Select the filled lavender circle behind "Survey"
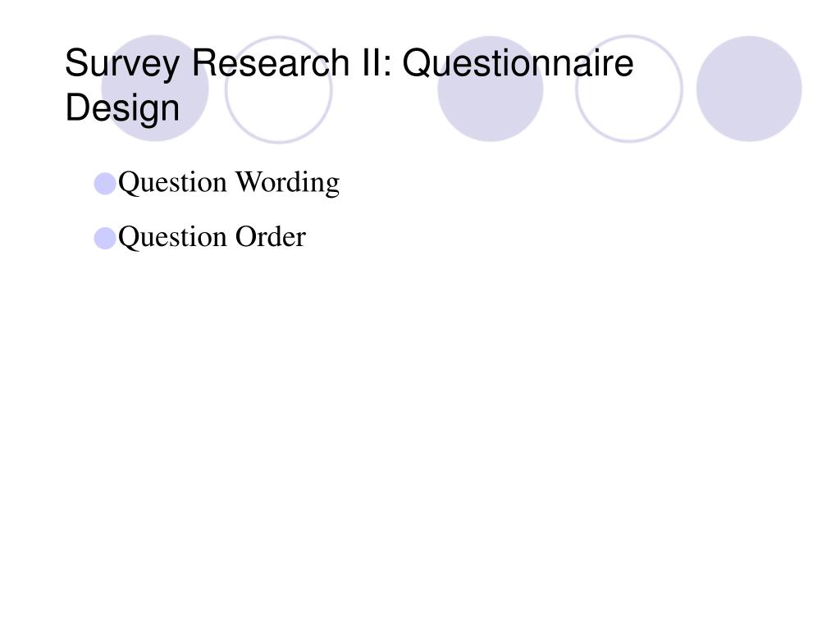This screenshot has width=840, height=630. (x=155, y=89)
